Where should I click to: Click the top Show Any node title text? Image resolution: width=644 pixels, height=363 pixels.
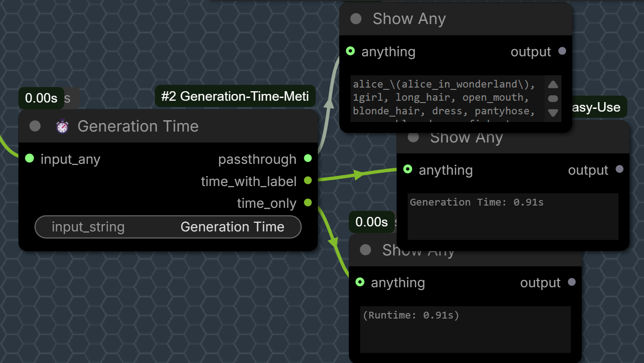pos(409,19)
